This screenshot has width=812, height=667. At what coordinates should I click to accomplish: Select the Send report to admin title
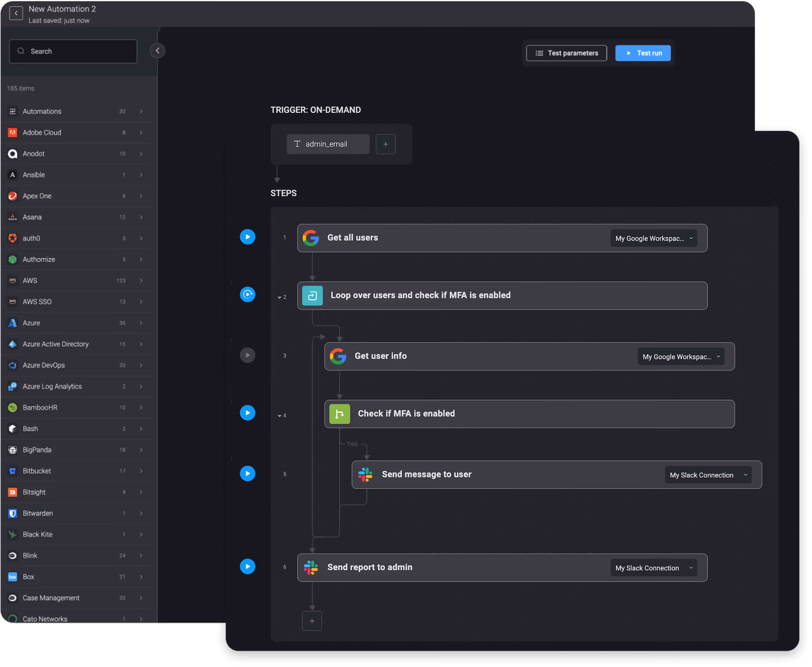coord(370,567)
